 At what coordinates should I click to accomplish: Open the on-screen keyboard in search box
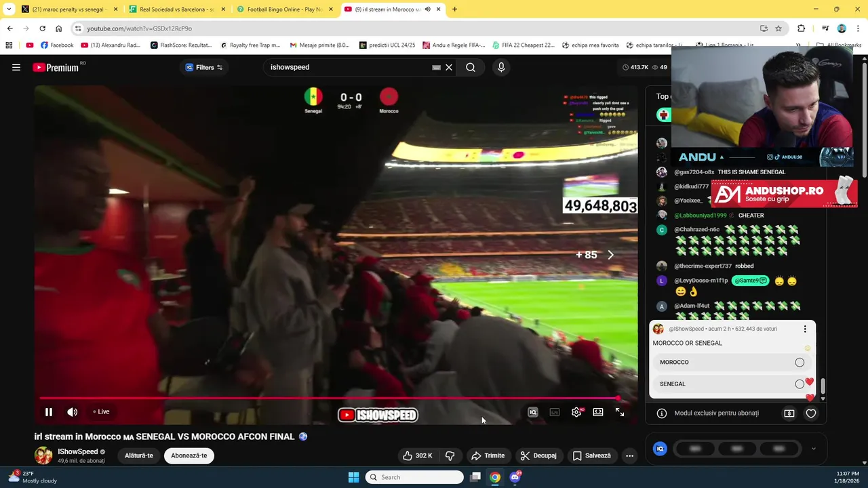(437, 67)
